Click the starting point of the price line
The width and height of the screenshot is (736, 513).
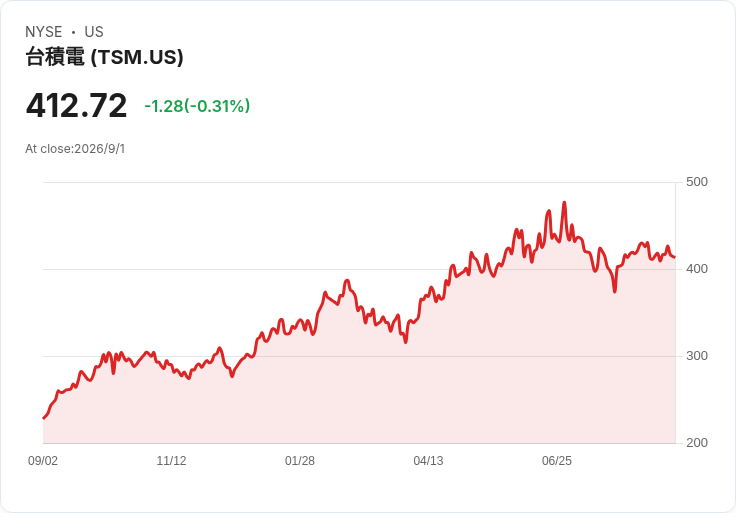click(44, 418)
